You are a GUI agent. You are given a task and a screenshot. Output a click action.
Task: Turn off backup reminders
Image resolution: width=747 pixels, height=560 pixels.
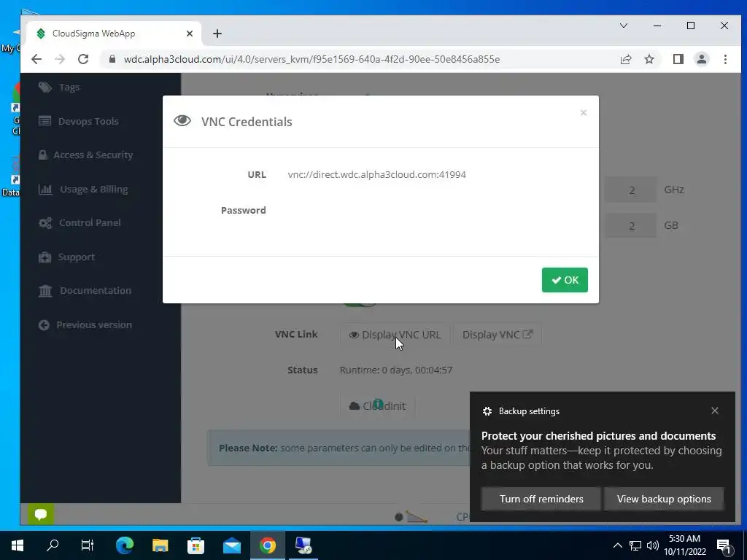(541, 499)
